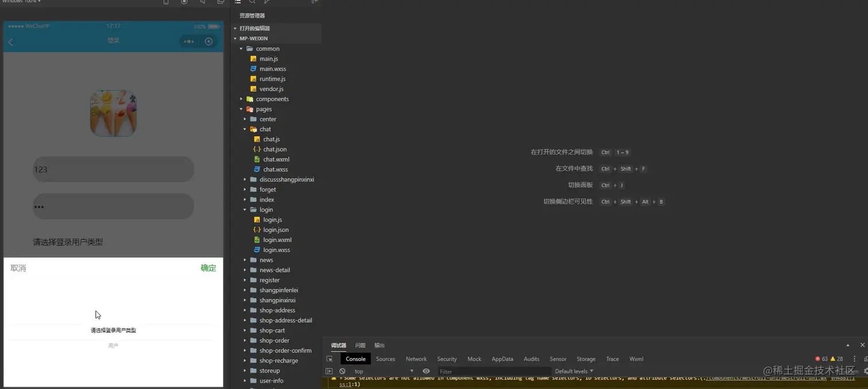Open main.wxss file
The width and height of the screenshot is (868, 389).
click(x=273, y=69)
